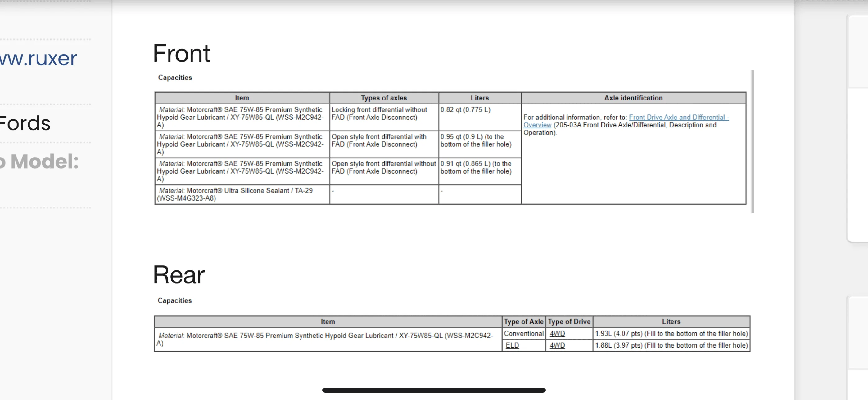Click the Type of Axle header
868x400 pixels.
524,322
